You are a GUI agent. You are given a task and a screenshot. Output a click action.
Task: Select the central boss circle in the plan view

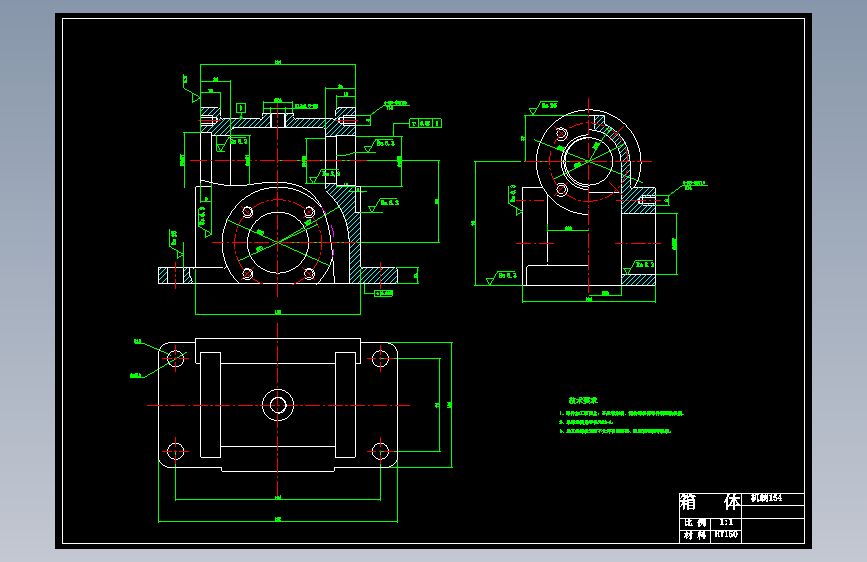pyautogui.click(x=278, y=405)
